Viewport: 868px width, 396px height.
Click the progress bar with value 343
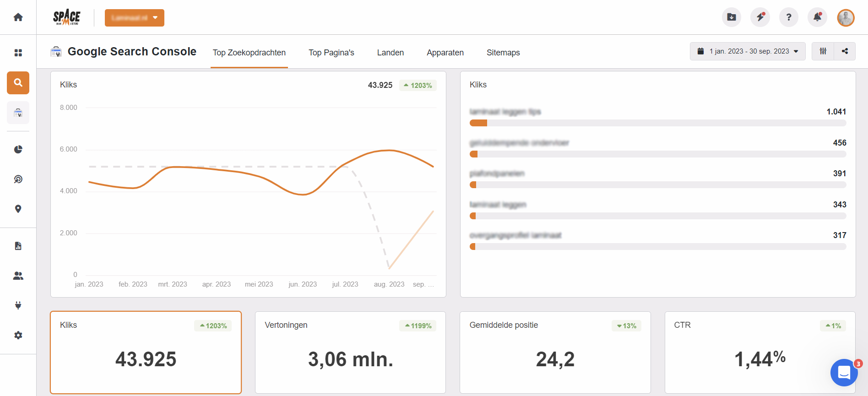(658, 216)
